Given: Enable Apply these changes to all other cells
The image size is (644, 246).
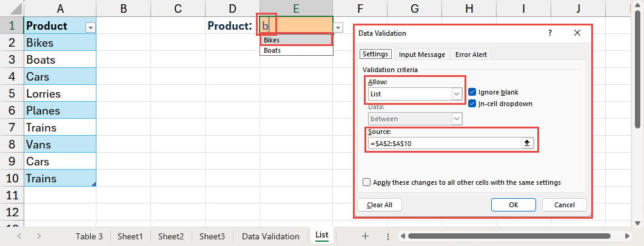Looking at the screenshot, I should 367,182.
